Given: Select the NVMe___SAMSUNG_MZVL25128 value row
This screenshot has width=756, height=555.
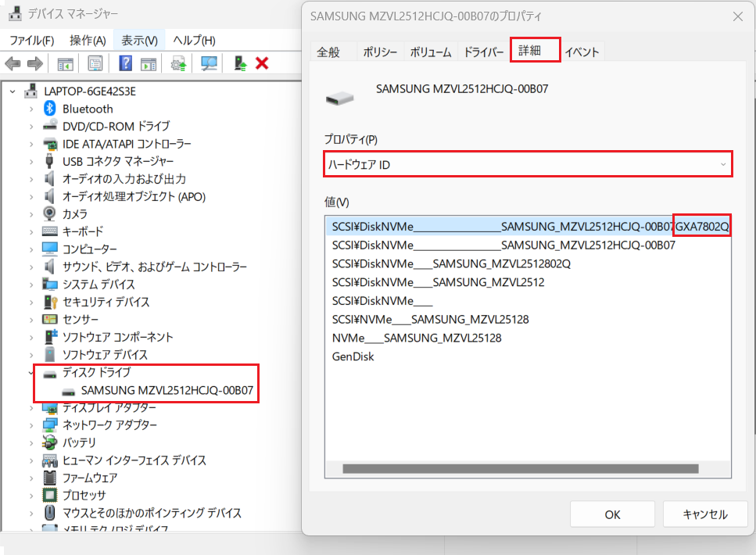Looking at the screenshot, I should pos(417,338).
